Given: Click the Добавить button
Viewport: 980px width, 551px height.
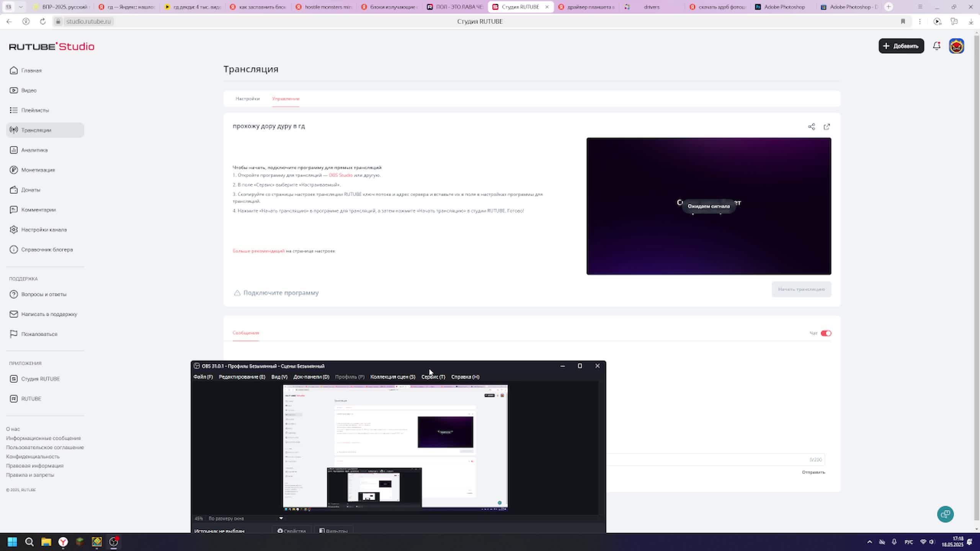Looking at the screenshot, I should point(901,46).
